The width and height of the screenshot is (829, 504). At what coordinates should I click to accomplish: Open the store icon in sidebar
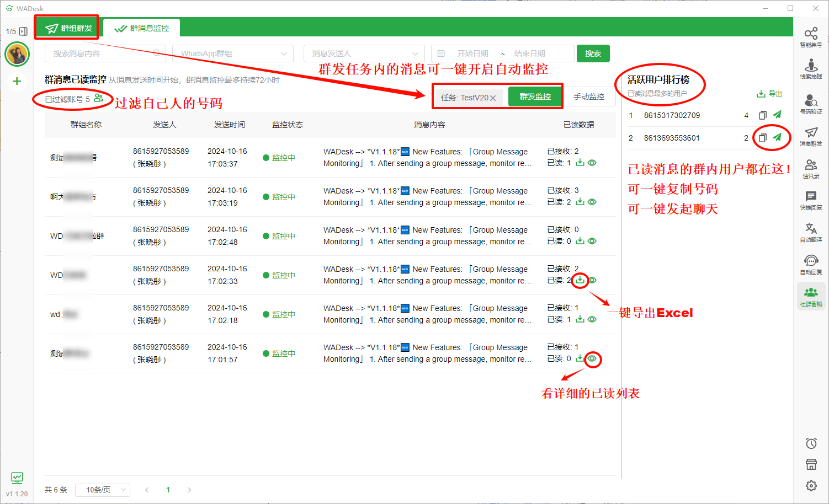pos(811,464)
